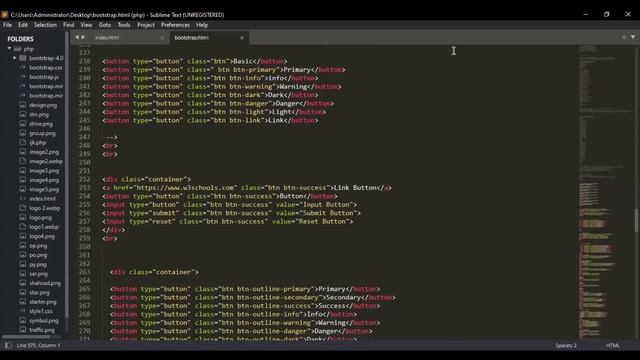Add a new tab with the plus icon
This screenshot has width=640, height=360.
(x=624, y=37)
